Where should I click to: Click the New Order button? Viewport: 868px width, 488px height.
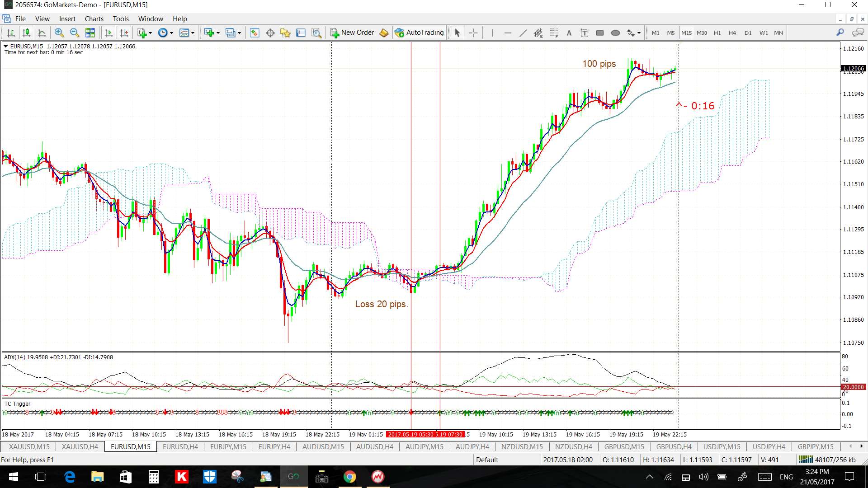[352, 33]
